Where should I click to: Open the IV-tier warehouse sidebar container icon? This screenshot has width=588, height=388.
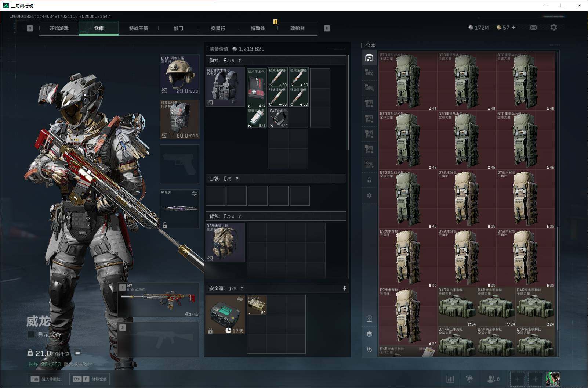(x=369, y=87)
